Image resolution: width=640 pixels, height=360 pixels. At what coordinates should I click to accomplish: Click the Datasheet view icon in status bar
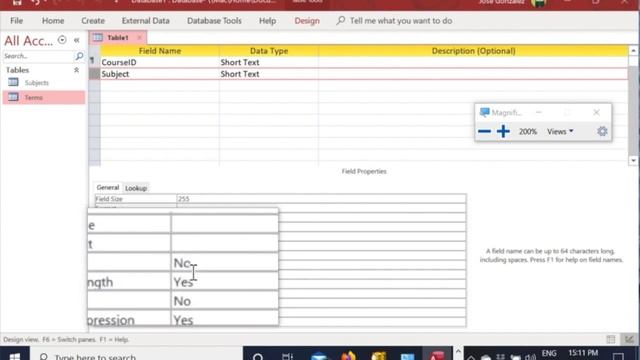611,339
